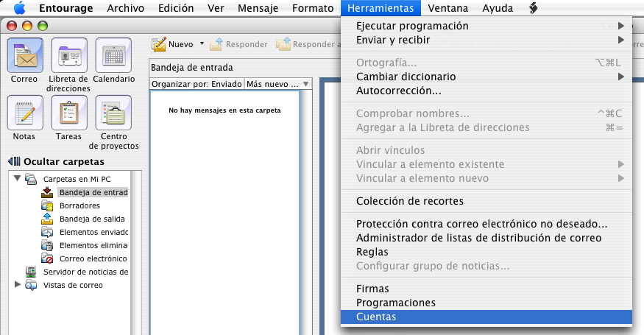Open Centro de proyectos icon

pyautogui.click(x=113, y=113)
